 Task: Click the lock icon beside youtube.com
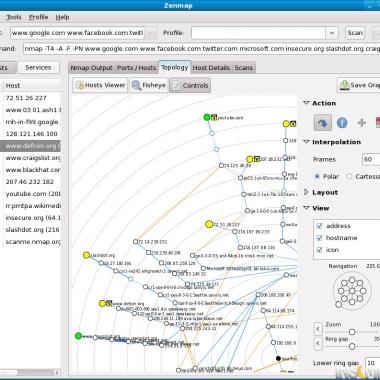pyautogui.click(x=214, y=117)
